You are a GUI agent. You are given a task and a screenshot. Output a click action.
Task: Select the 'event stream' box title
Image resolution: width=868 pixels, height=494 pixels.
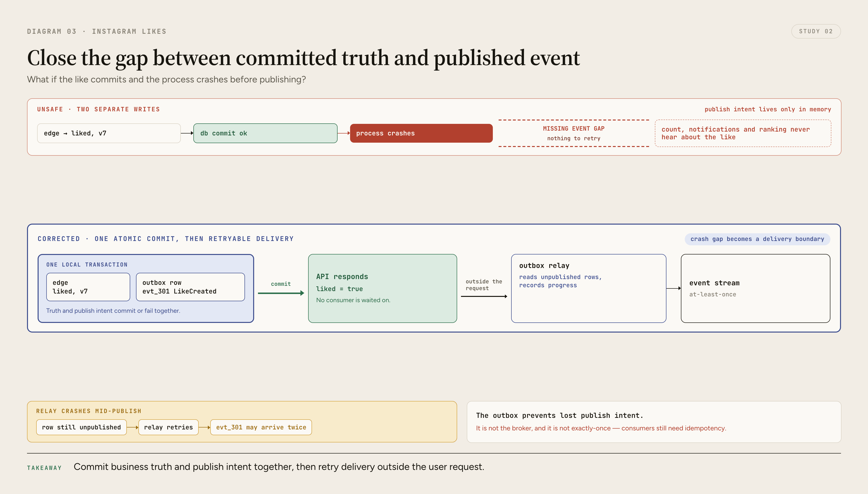(x=714, y=283)
